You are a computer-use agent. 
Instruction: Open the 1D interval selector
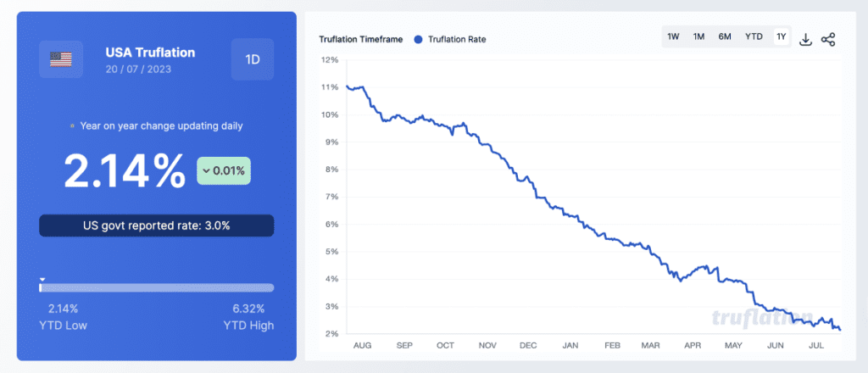(253, 59)
